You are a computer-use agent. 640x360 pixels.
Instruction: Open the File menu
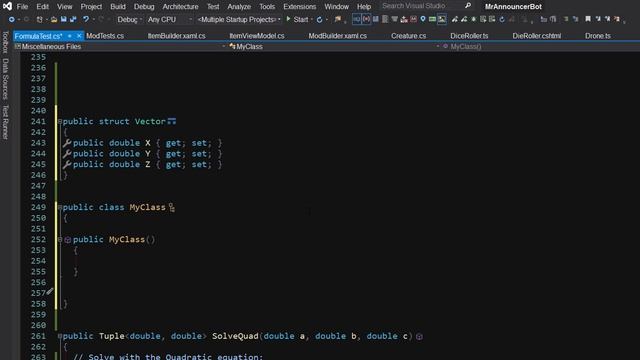coord(22,7)
